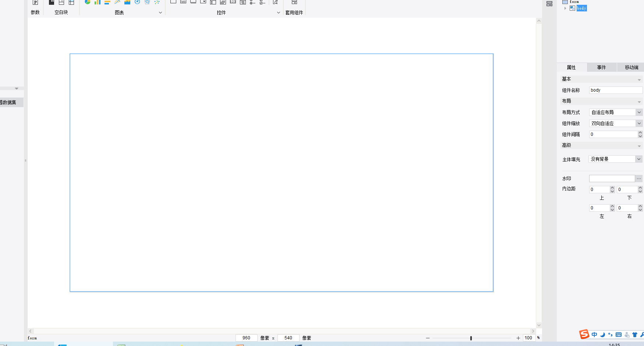Open the 移动端 mobile tab
644x346 pixels.
631,67
